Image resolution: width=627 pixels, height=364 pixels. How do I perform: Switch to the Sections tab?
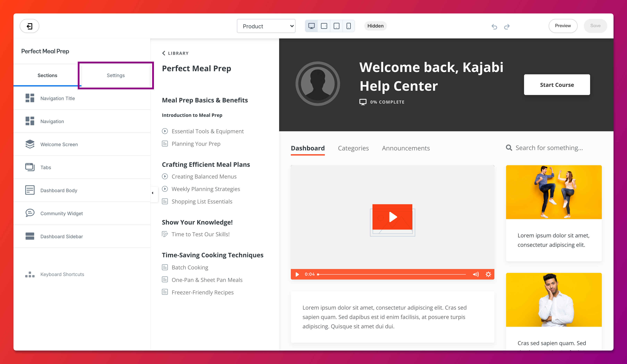(x=47, y=75)
